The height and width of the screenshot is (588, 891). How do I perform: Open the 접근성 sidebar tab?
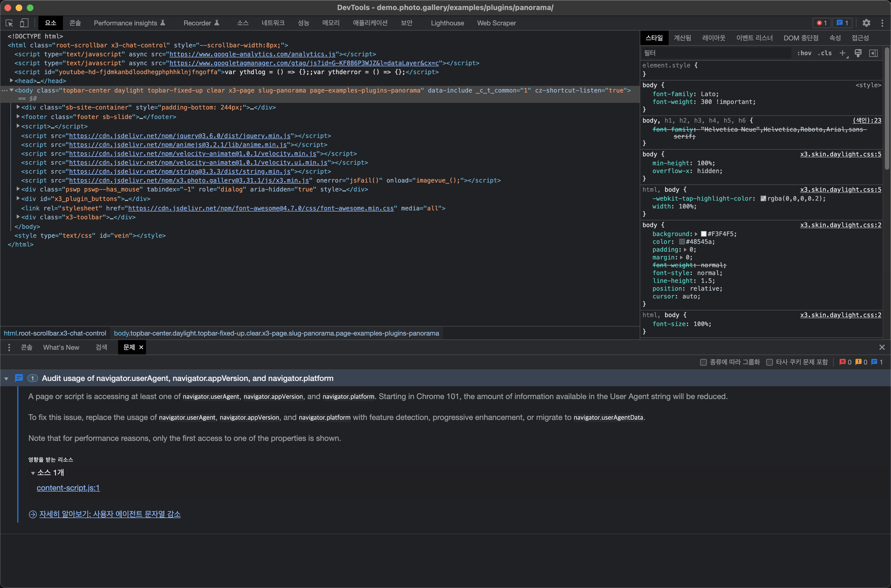click(x=860, y=38)
